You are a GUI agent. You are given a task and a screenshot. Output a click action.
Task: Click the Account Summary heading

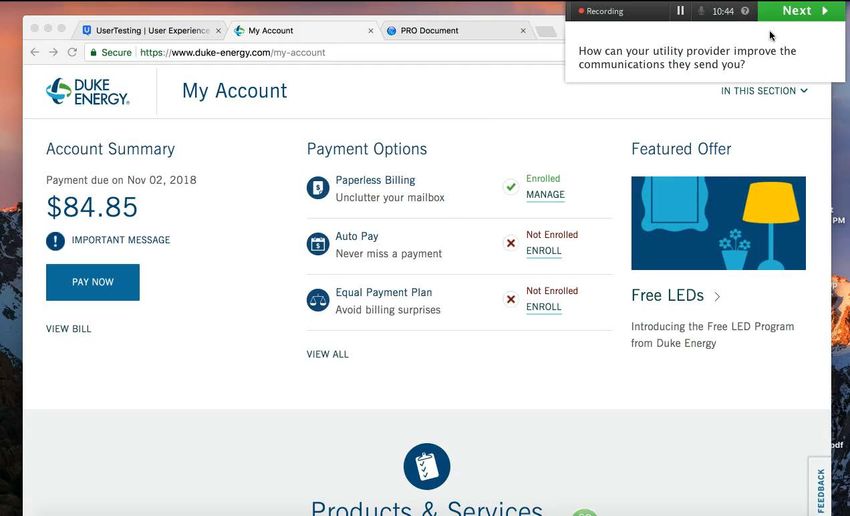click(111, 149)
